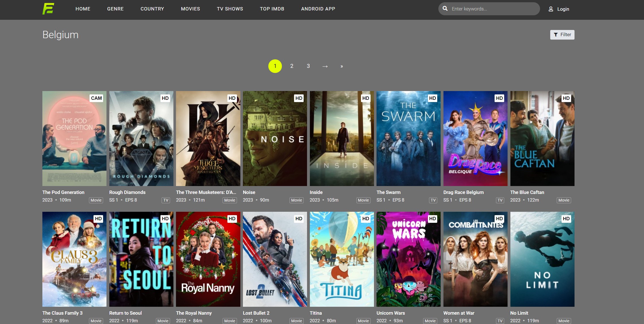Open the MOVIES section
This screenshot has width=644, height=324.
pos(190,9)
